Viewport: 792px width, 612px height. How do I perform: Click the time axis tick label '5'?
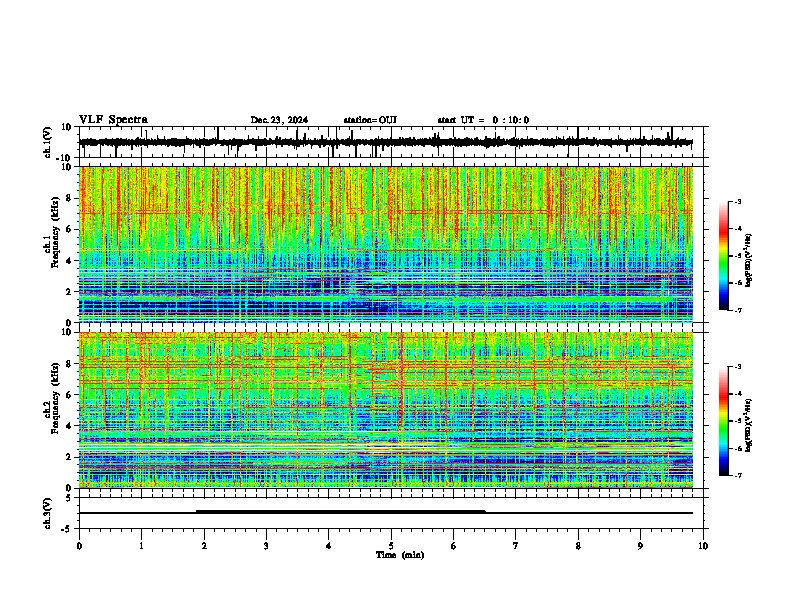391,546
